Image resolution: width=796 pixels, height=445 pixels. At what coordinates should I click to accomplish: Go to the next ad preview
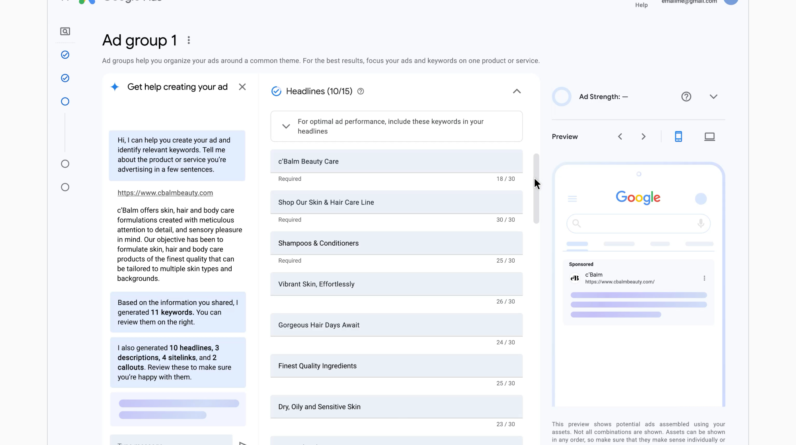tap(643, 137)
